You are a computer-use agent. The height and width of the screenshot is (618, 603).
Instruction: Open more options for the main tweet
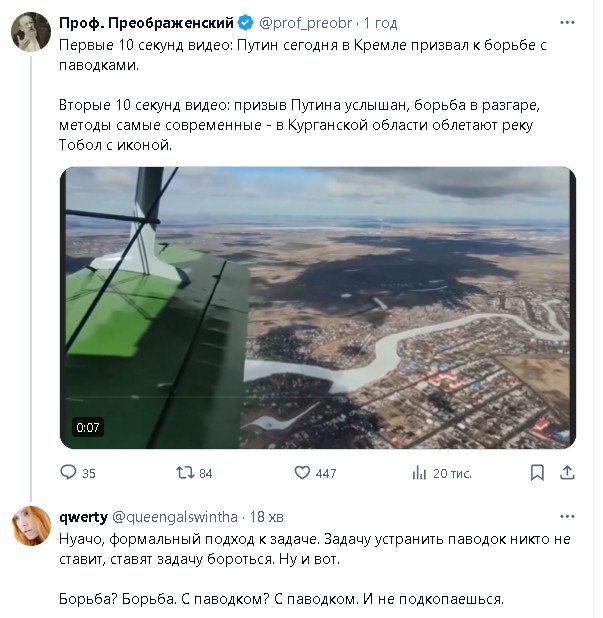[568, 22]
